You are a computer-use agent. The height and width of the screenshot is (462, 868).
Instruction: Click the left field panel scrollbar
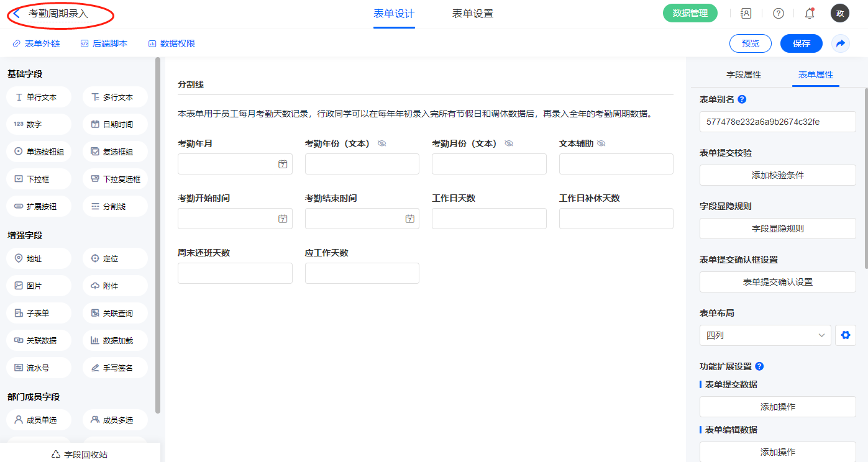point(158,236)
